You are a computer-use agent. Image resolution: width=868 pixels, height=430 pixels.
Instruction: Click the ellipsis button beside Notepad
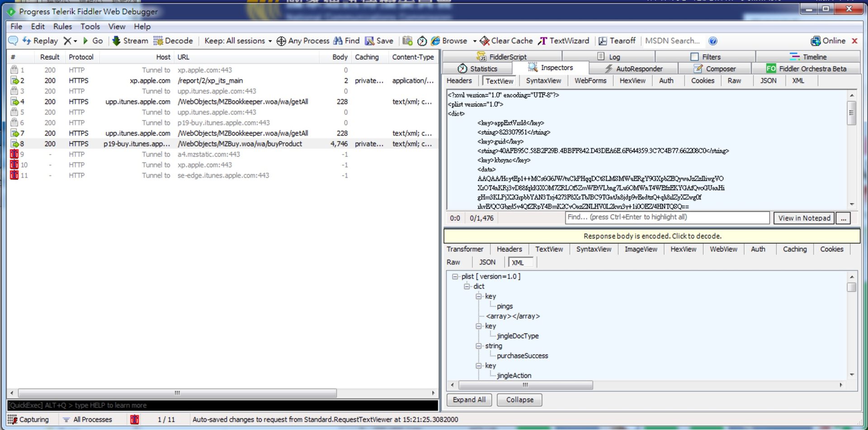pyautogui.click(x=843, y=218)
